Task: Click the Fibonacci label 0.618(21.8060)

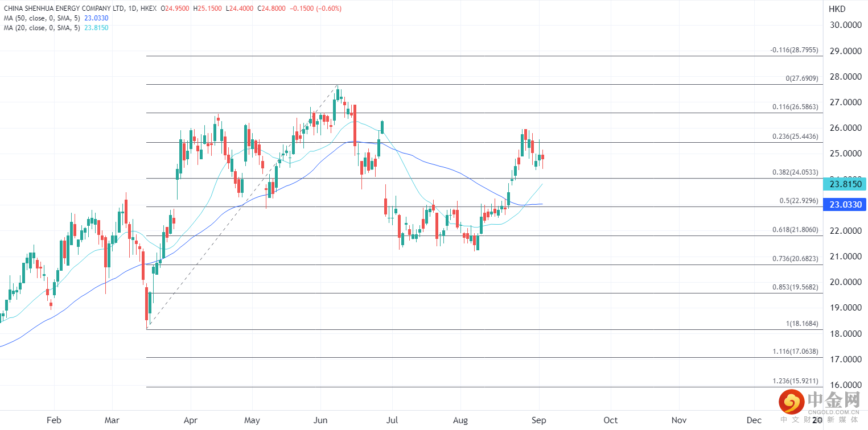Action: 795,230
